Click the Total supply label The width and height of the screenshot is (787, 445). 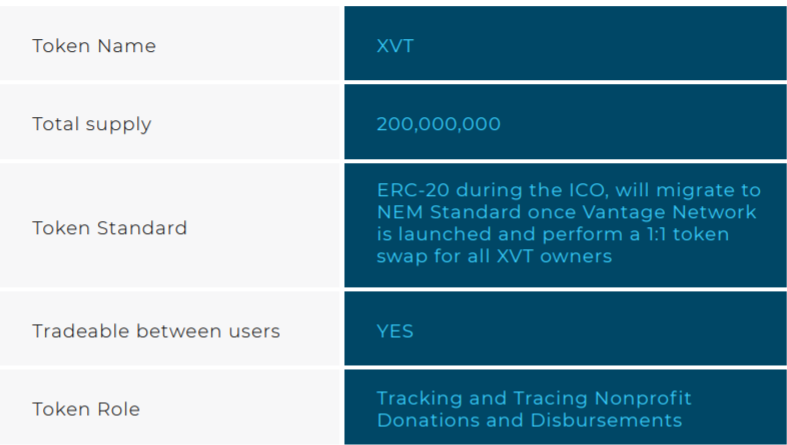tap(92, 124)
